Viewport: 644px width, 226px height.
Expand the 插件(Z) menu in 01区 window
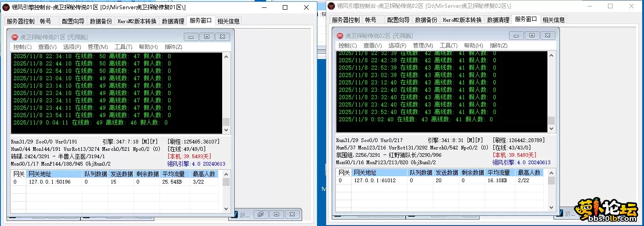(x=173, y=47)
